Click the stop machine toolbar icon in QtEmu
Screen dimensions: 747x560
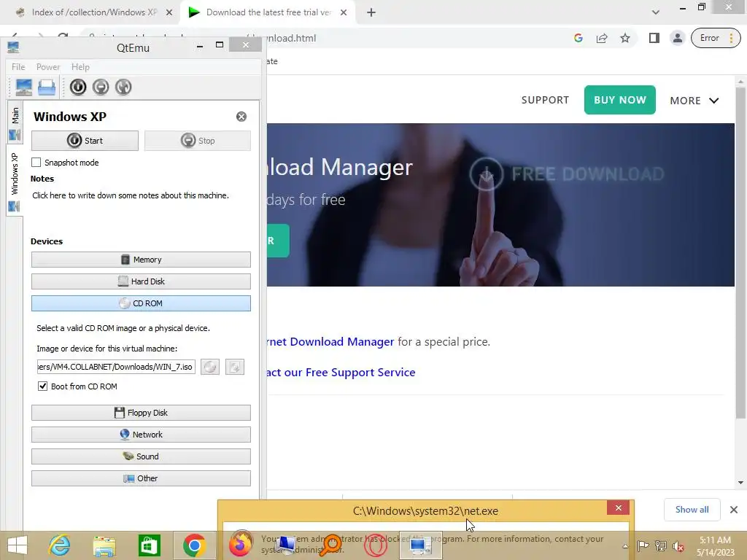click(x=101, y=87)
